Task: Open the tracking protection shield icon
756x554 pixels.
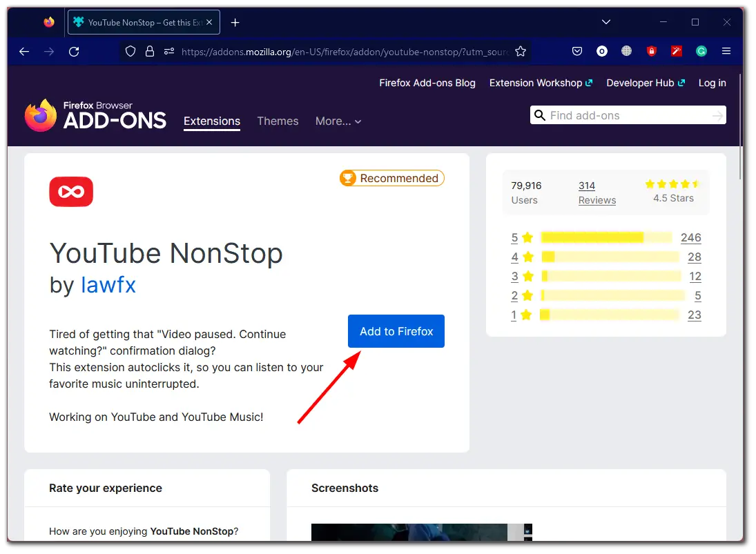Action: coord(130,52)
